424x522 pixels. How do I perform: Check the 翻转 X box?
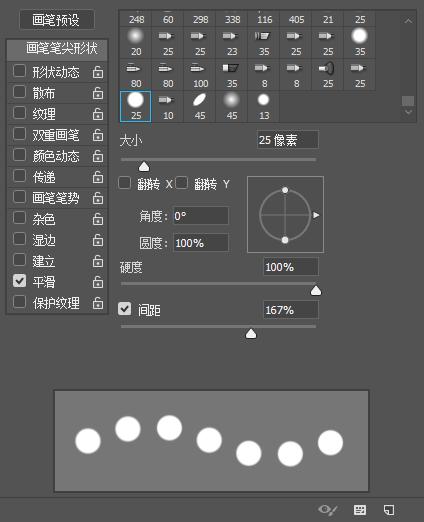pyautogui.click(x=124, y=183)
